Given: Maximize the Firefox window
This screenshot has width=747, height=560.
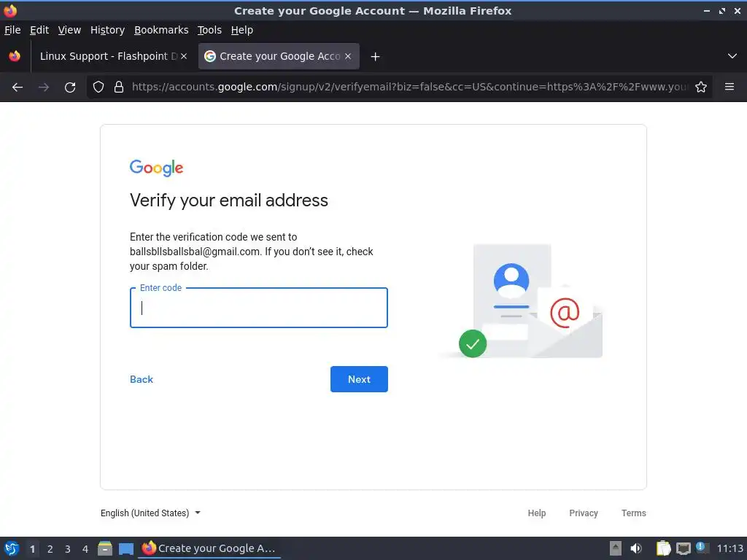Looking at the screenshot, I should pyautogui.click(x=722, y=10).
